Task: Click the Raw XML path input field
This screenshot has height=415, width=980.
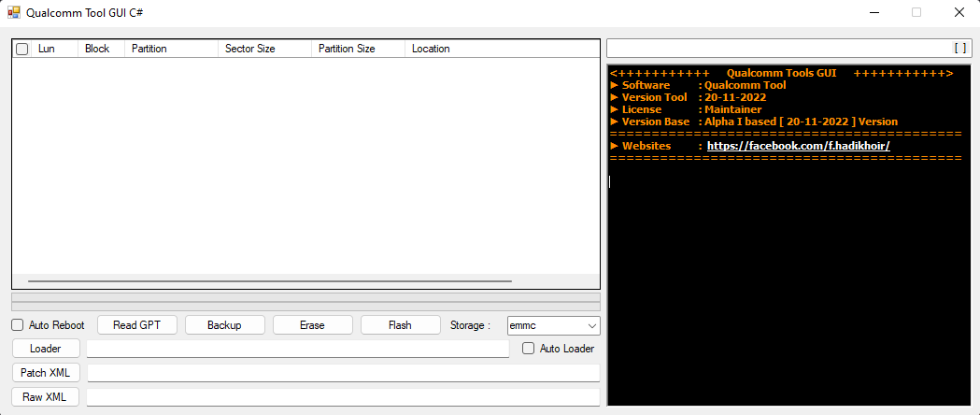Action: pyautogui.click(x=343, y=397)
